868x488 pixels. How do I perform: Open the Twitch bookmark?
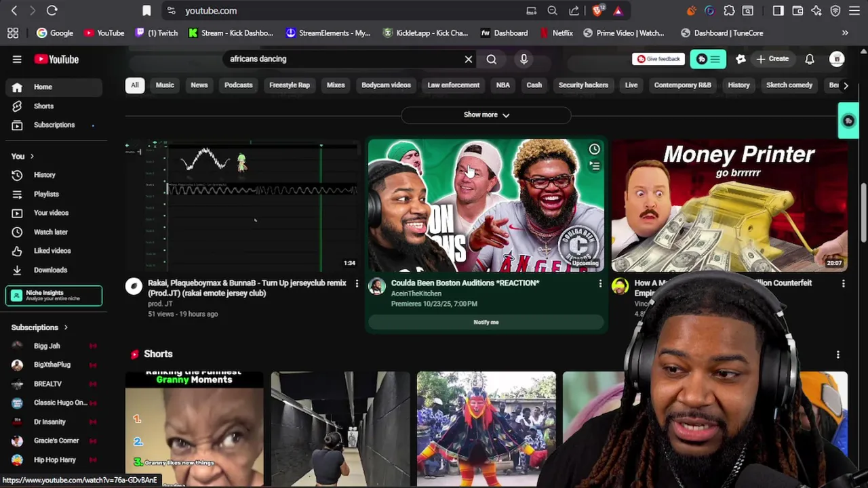pos(157,33)
